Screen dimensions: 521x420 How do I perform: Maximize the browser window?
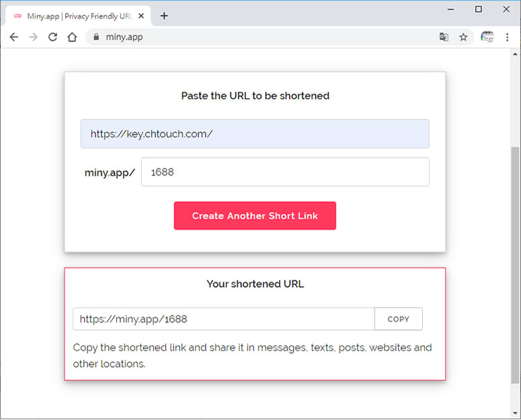pyautogui.click(x=479, y=9)
